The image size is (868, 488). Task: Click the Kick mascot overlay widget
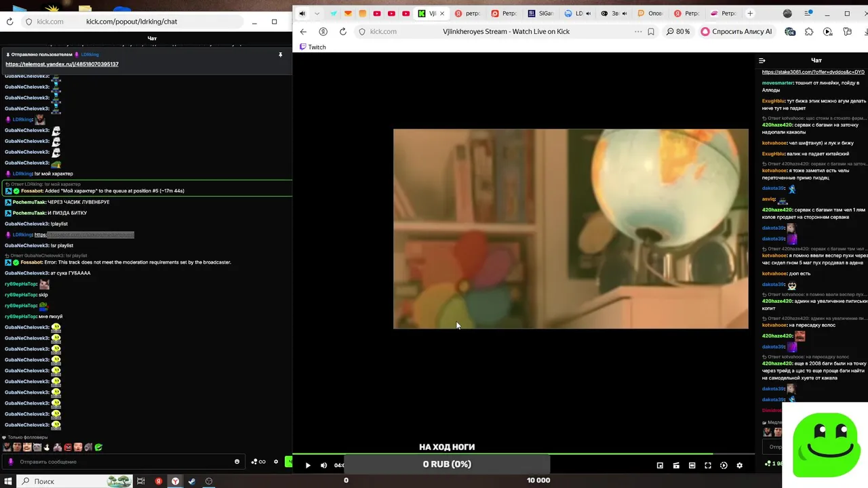click(x=826, y=444)
